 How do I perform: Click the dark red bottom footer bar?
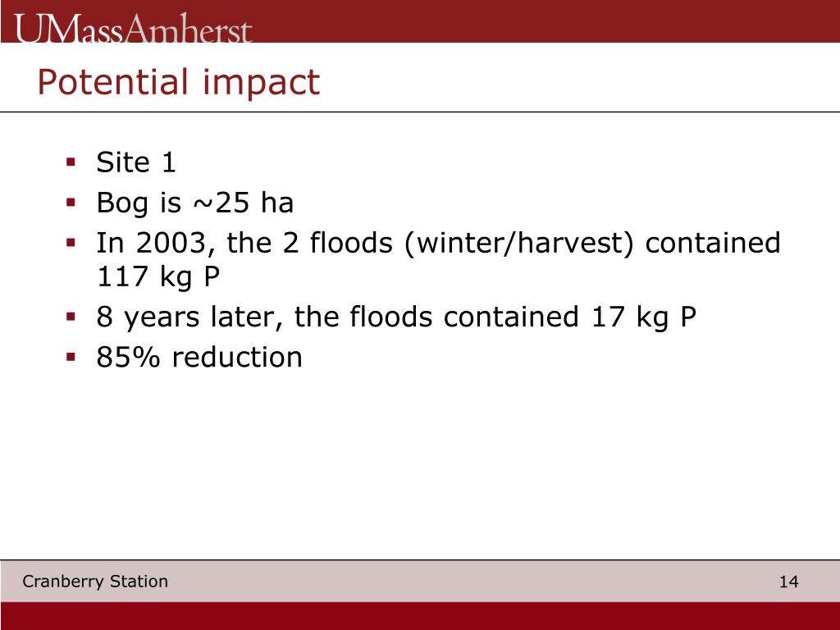click(x=420, y=615)
